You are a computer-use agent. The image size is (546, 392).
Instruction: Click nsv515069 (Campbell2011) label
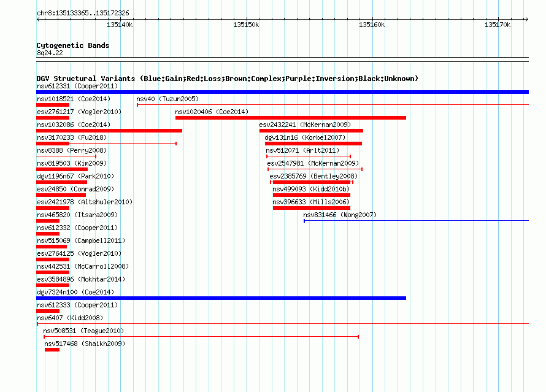pos(81,240)
